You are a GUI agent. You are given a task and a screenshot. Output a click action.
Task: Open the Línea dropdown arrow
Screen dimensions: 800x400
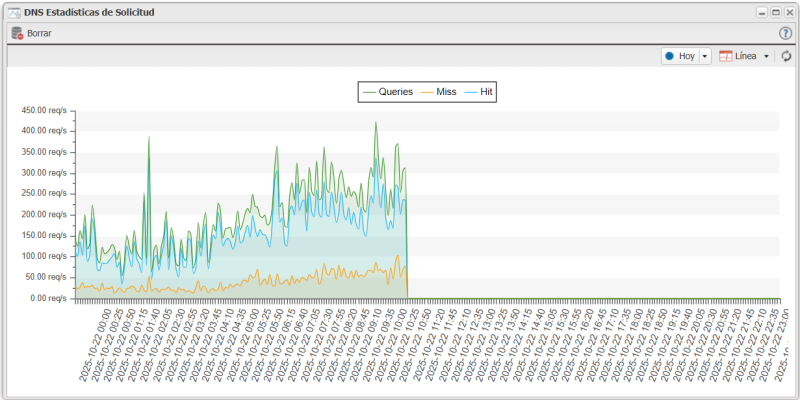(x=766, y=57)
